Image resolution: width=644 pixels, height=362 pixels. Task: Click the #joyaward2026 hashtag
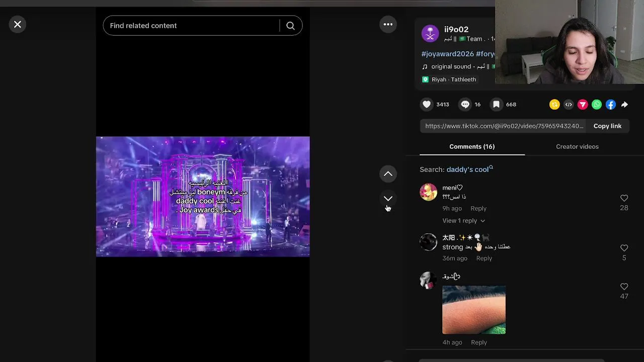[x=447, y=54]
